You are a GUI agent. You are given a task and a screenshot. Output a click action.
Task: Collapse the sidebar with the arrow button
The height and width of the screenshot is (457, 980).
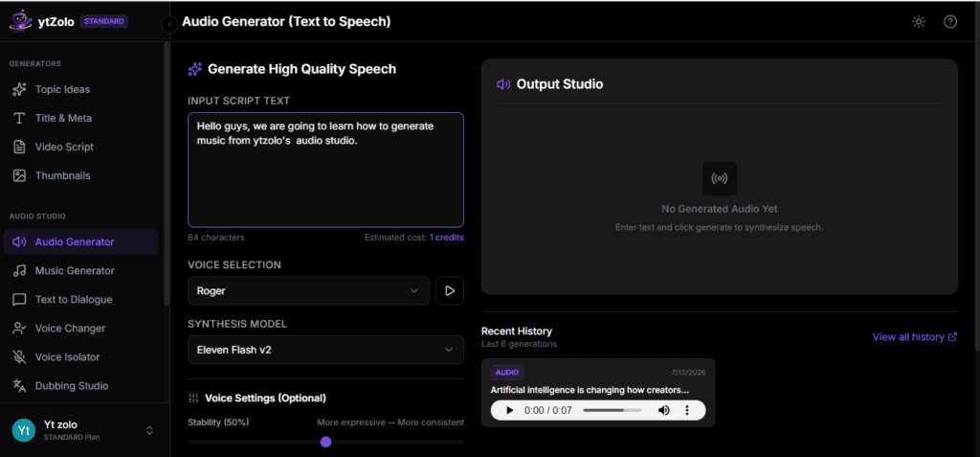point(169,24)
